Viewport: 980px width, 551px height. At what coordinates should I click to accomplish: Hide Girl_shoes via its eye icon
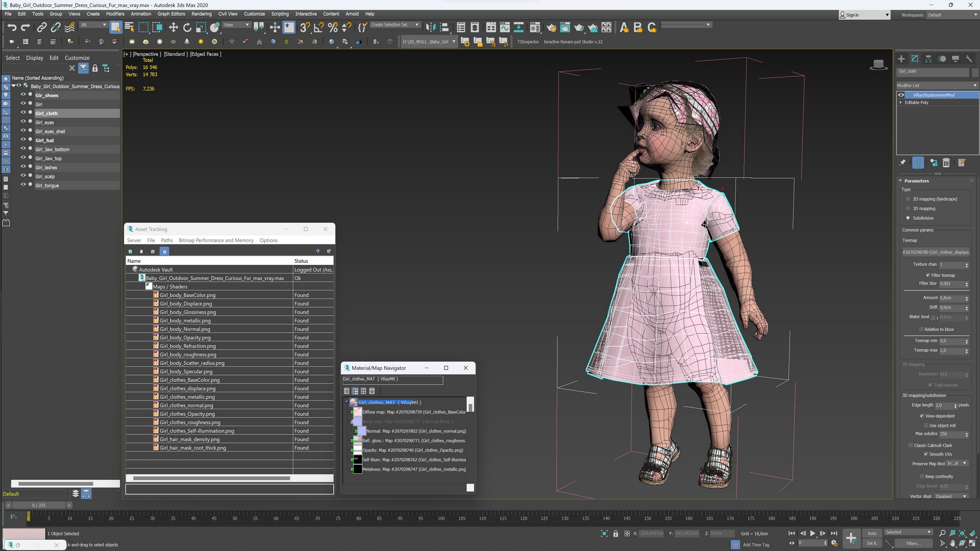point(23,95)
